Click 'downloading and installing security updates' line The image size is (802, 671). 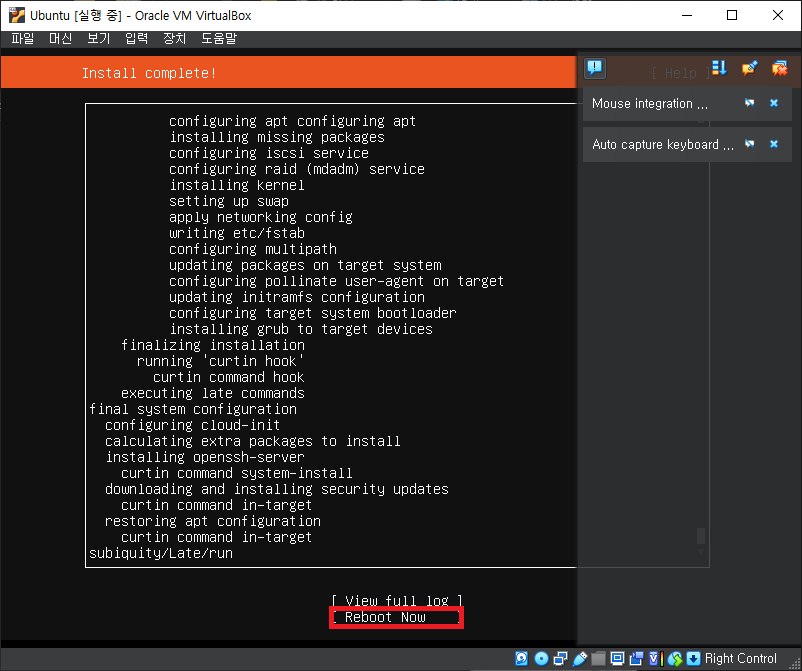pos(277,489)
